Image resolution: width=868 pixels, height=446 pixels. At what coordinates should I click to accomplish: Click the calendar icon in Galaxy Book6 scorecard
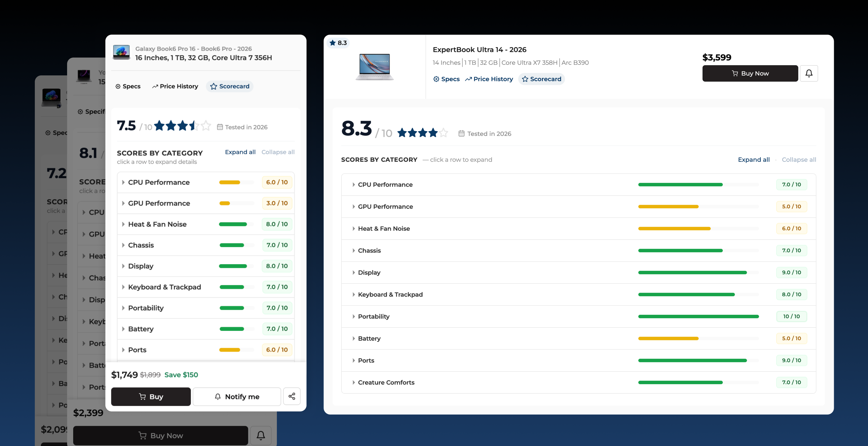(220, 127)
